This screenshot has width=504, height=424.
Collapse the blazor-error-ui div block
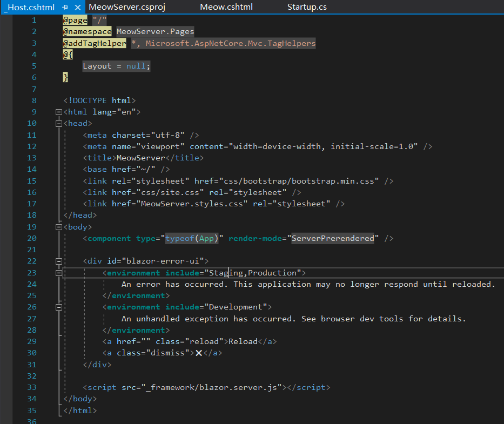59,261
